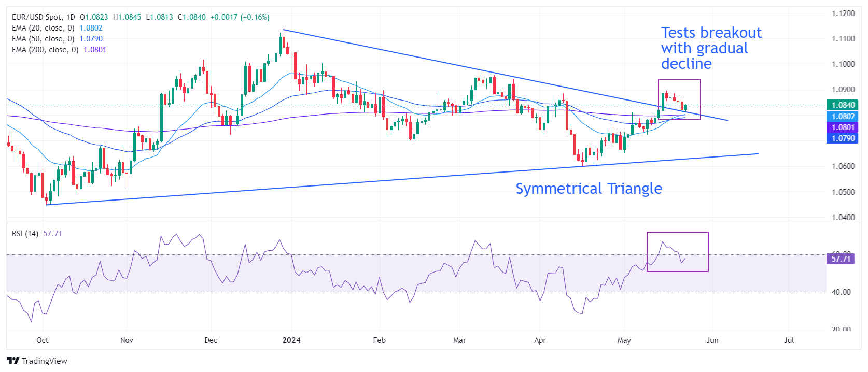
Task: Click the blue 1.0790 EMA price tag
Action: click(843, 138)
